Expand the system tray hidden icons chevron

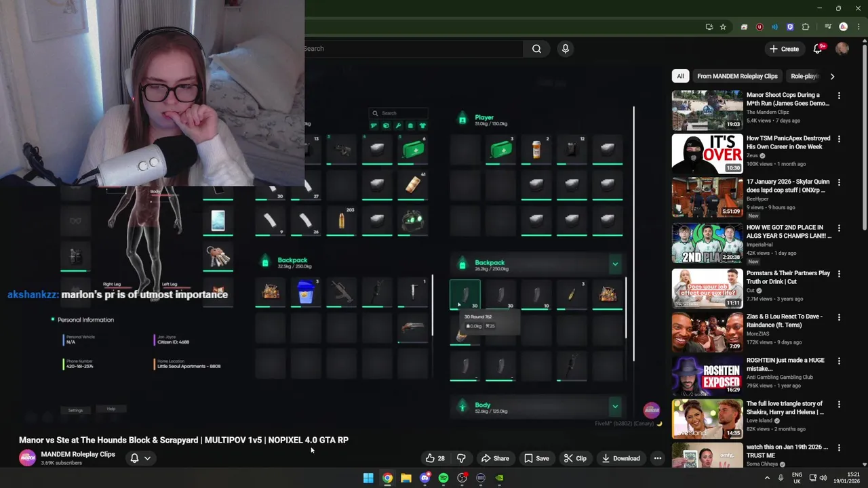(x=767, y=478)
